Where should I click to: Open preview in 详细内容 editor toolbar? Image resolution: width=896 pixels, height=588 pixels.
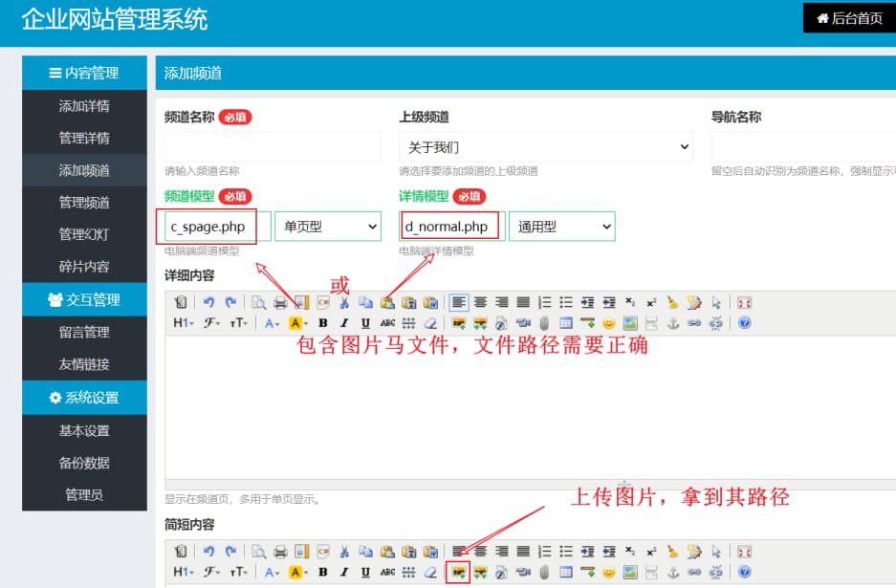(258, 302)
